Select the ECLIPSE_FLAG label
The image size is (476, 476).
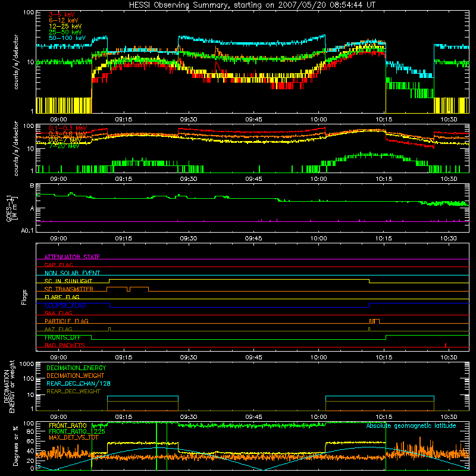pyautogui.click(x=65, y=305)
